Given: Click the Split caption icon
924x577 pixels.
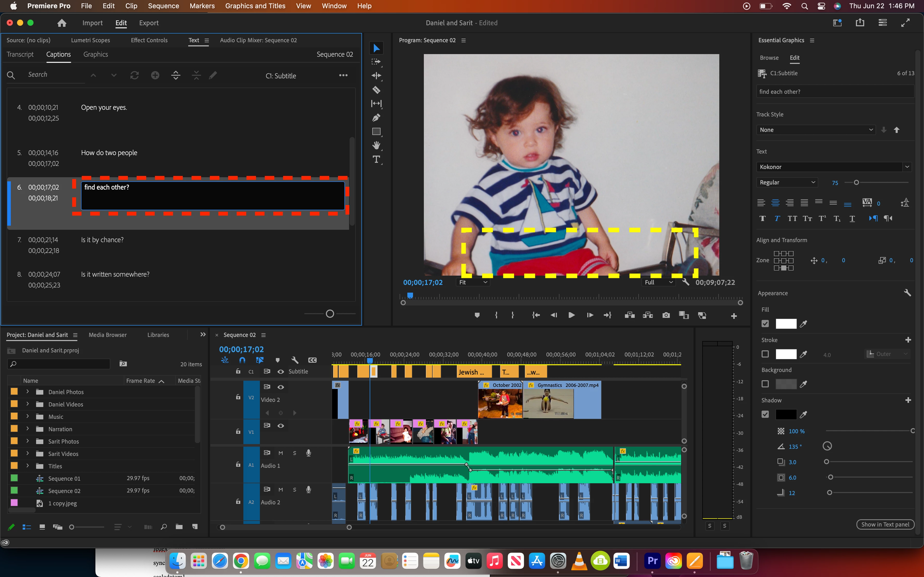Looking at the screenshot, I should tap(176, 75).
